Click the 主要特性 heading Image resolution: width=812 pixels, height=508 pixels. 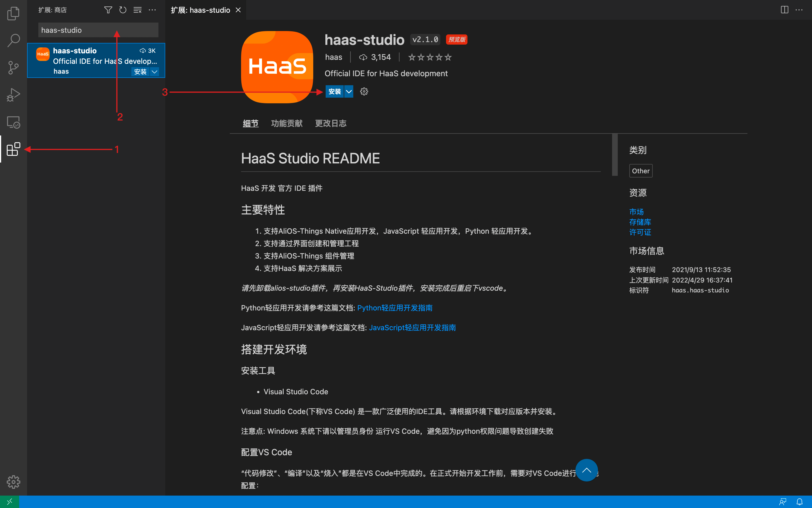(x=263, y=210)
